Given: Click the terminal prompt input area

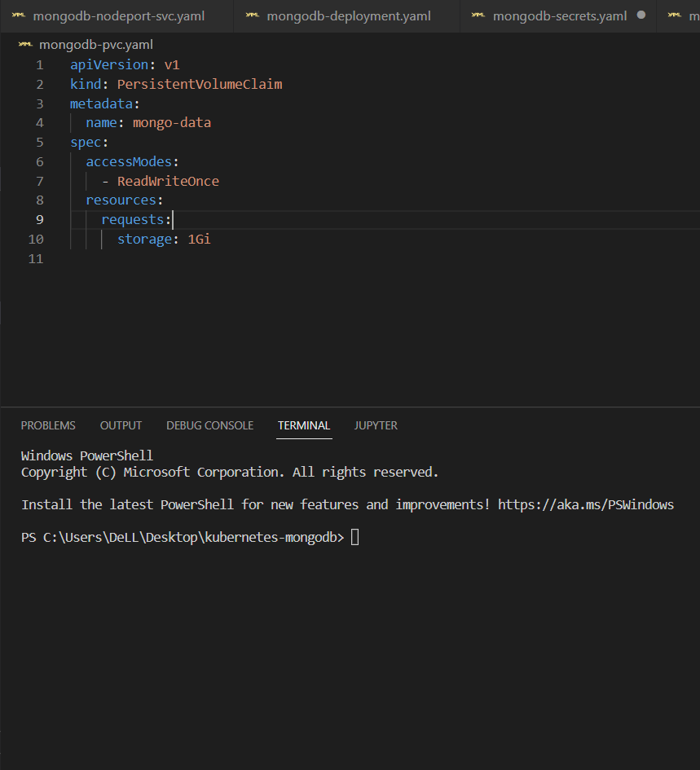Looking at the screenshot, I should pyautogui.click(x=355, y=537).
